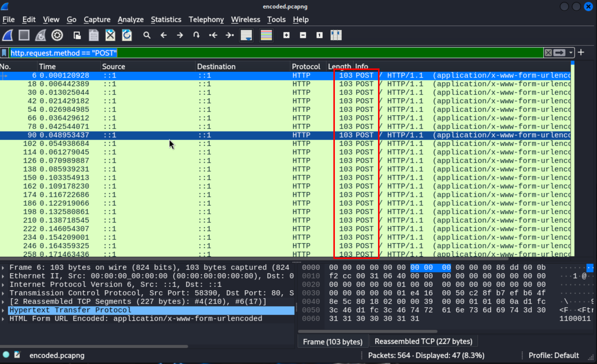597x364 pixels.
Task: Jump to the last packet
Action: point(230,35)
